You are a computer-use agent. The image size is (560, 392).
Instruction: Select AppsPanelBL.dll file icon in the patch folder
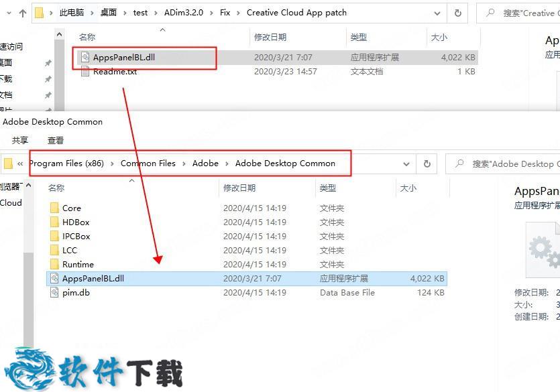(85, 57)
